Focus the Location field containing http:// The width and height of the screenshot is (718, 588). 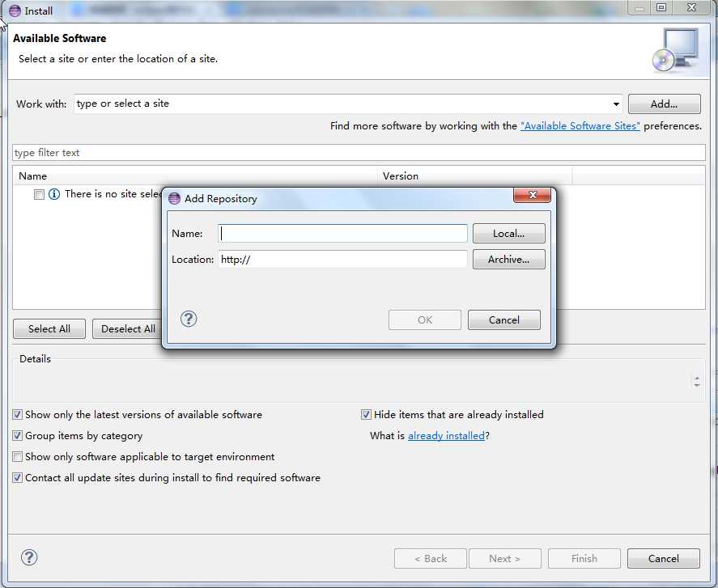click(342, 260)
